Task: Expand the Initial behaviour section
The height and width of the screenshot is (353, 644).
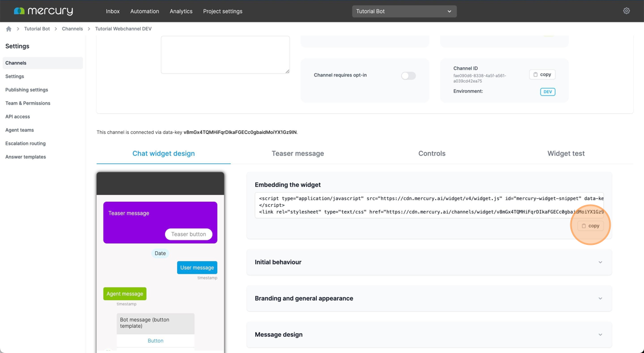Action: (x=429, y=262)
